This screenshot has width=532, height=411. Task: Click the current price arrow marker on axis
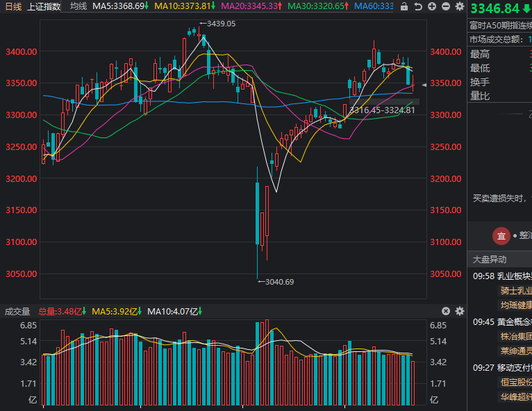pos(424,85)
